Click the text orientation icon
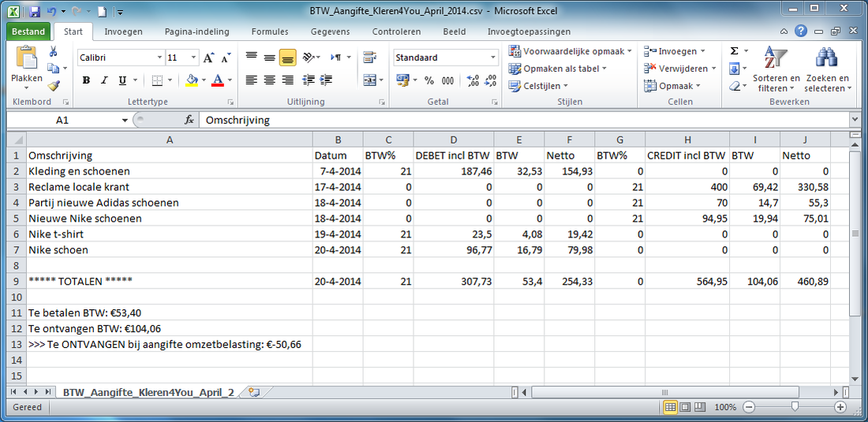The height and width of the screenshot is (422, 868). (x=309, y=58)
